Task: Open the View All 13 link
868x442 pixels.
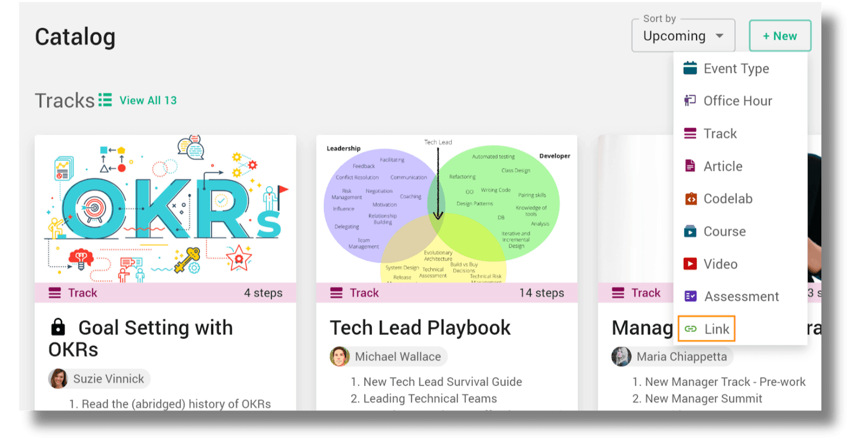Action: point(148,100)
